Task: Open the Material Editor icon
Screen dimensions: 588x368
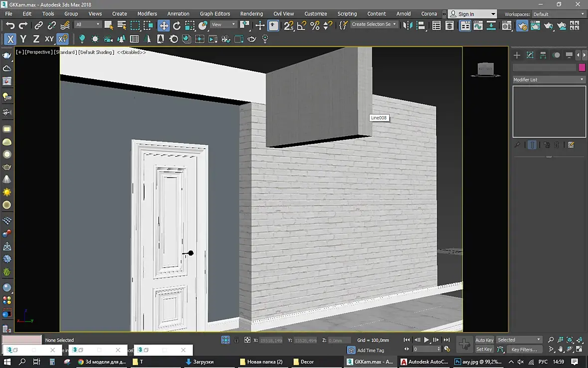Action: [507, 25]
